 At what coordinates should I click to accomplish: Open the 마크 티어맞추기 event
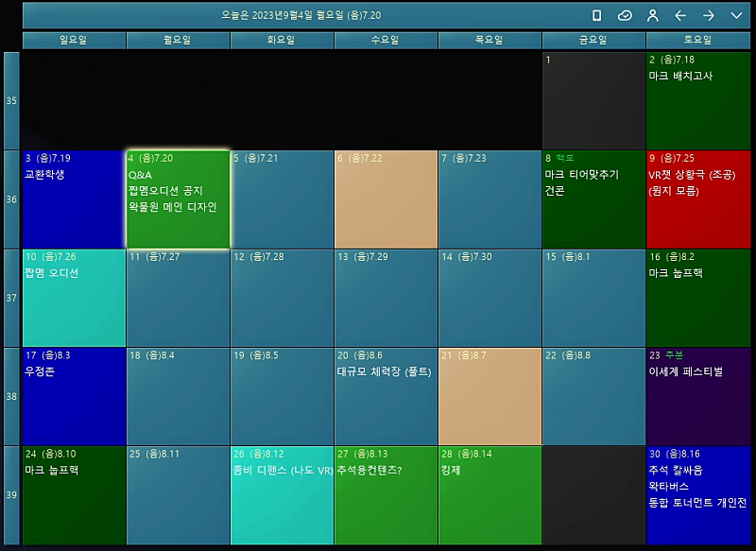tap(581, 175)
